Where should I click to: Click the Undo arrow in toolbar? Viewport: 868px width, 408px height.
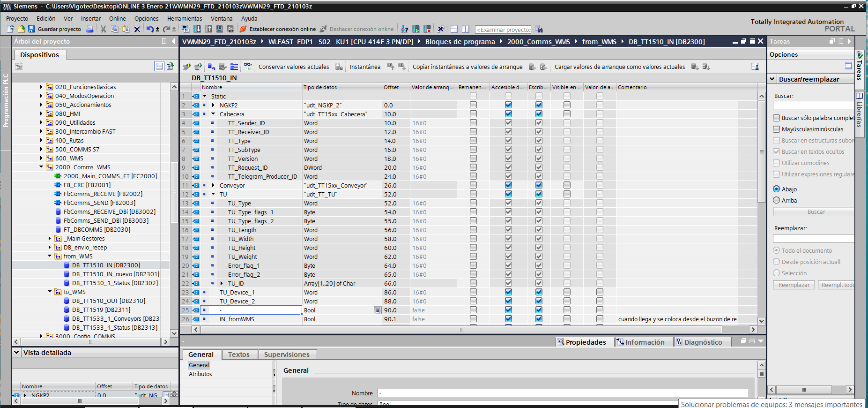149,29
